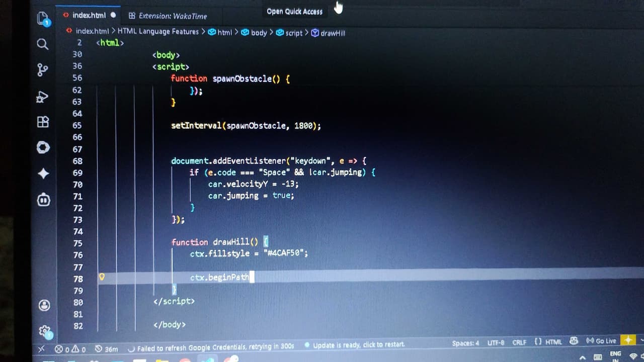Click the "#4CAF50" color string on line 76

click(283, 253)
